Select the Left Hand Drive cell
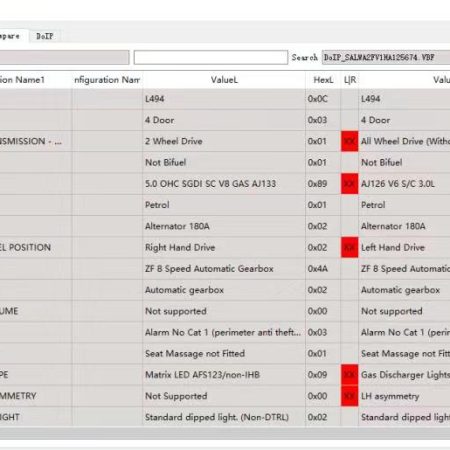Image resolution: width=450 pixels, height=450 pixels. 404,247
